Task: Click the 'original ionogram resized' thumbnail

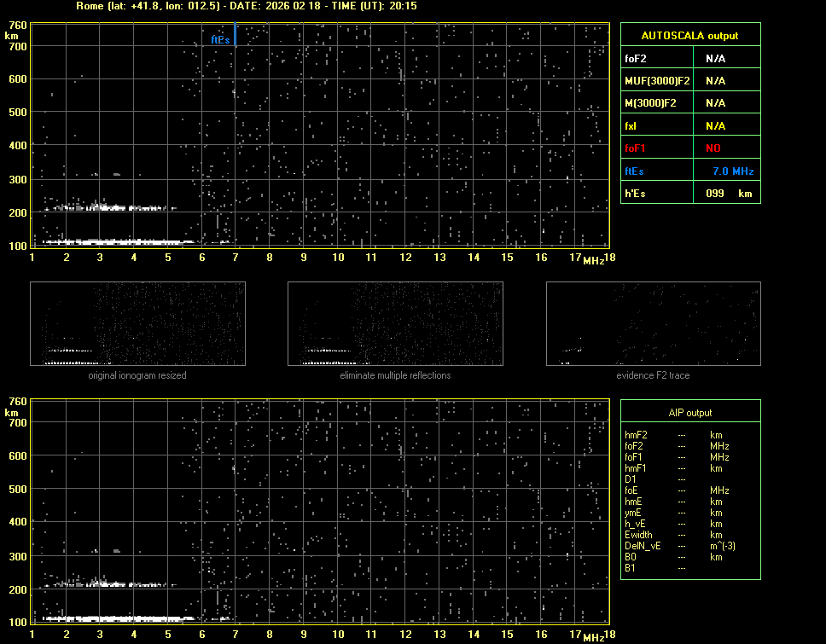Action: tap(137, 323)
